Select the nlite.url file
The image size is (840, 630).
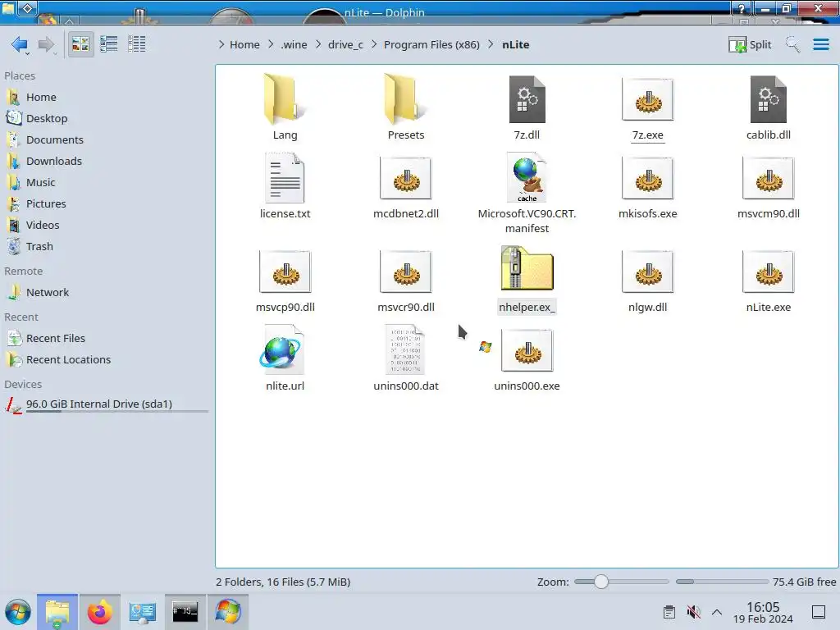285,358
